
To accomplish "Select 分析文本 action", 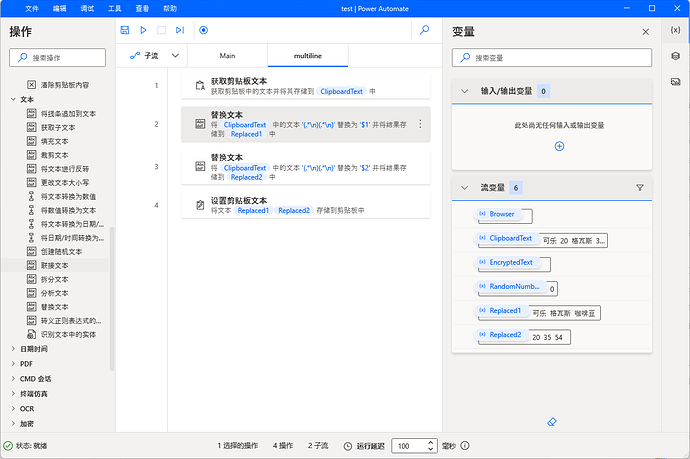I will click(x=48, y=293).
